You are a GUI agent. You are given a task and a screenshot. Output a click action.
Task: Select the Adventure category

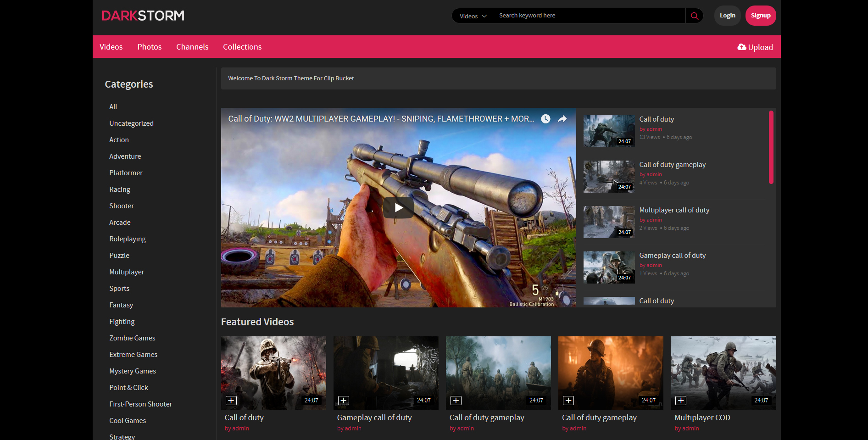point(125,156)
